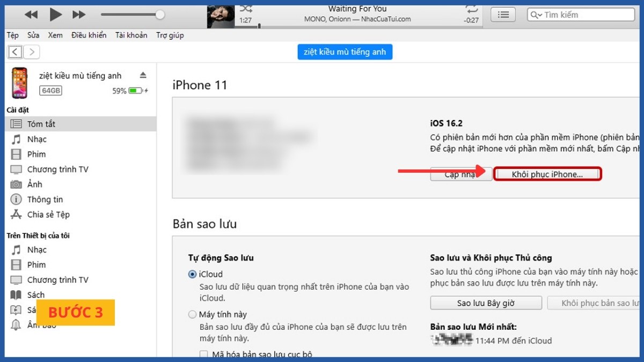The image size is (644, 362).
Task: Click the Waiting For You album artwork
Action: pyautogui.click(x=221, y=16)
